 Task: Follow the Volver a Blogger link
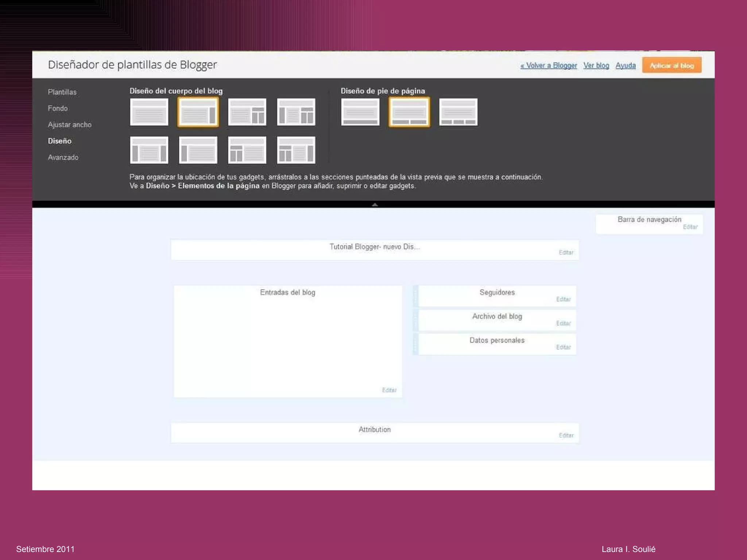click(549, 66)
